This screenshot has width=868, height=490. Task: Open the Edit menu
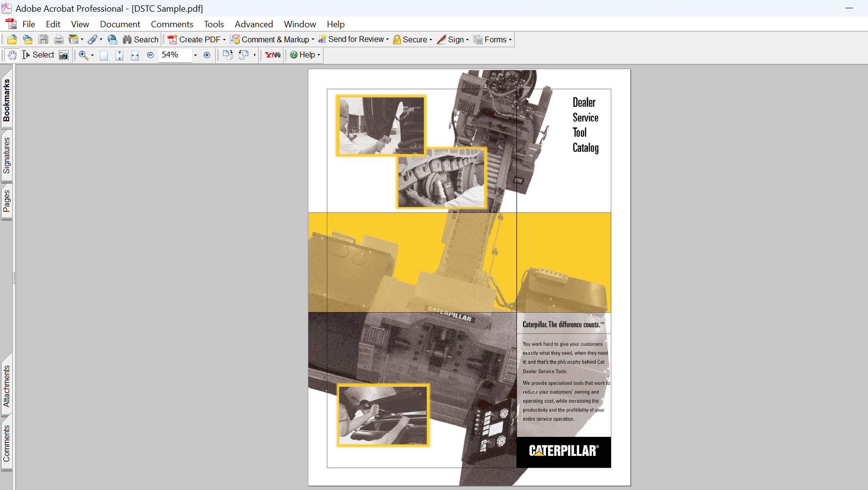pyautogui.click(x=53, y=24)
